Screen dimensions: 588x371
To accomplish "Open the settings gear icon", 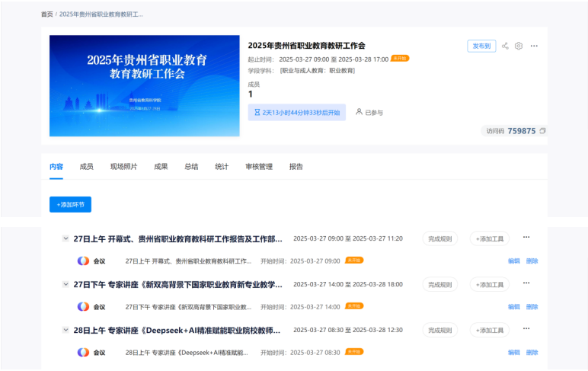I will coord(519,46).
